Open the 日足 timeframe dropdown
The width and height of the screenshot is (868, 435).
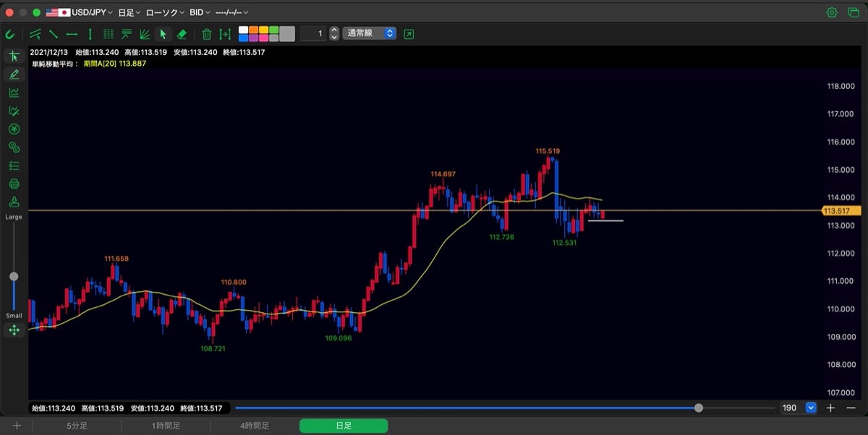click(x=129, y=12)
